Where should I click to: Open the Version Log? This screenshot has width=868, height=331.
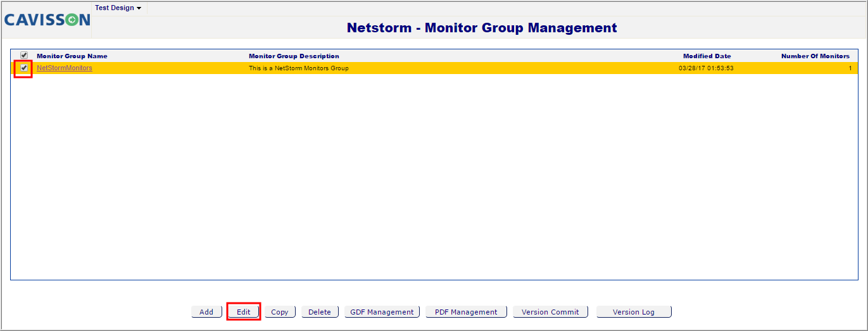[x=634, y=312]
